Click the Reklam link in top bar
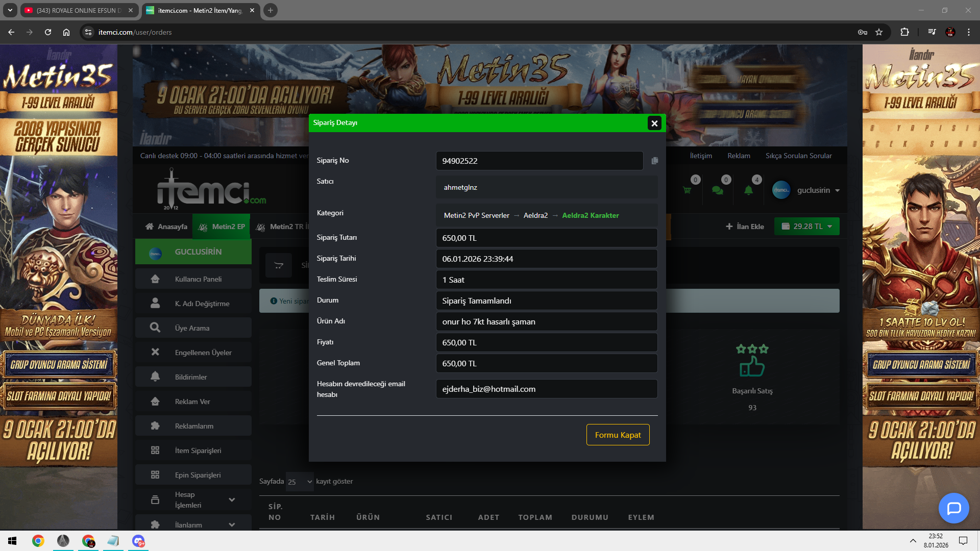The image size is (980, 551). [x=739, y=156]
